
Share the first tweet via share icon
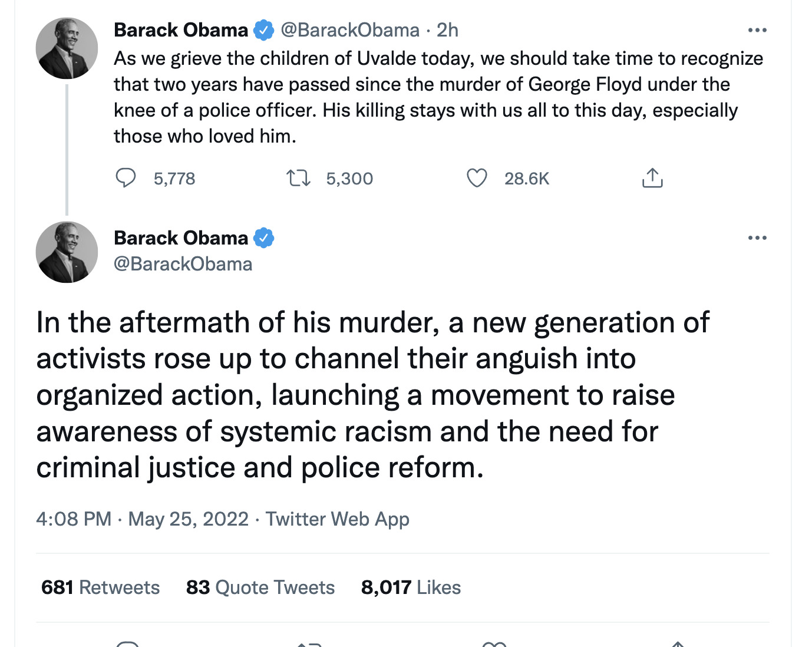tap(652, 178)
